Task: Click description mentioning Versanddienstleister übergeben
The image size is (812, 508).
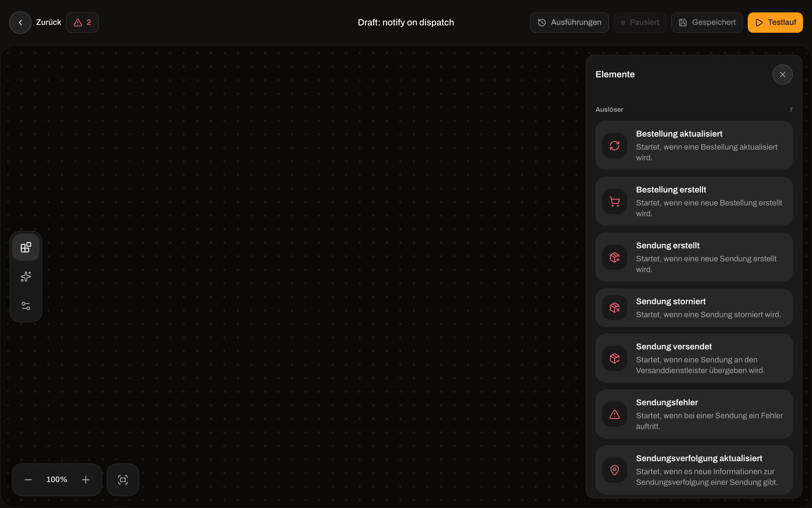Action: (x=700, y=365)
